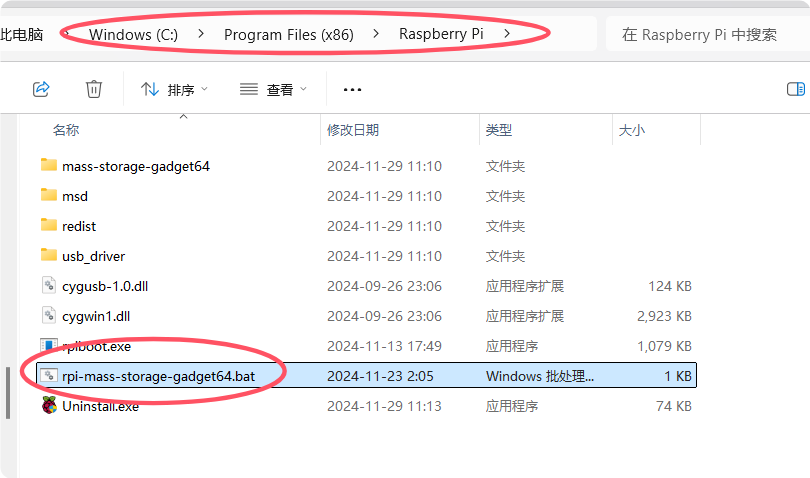Click the Uninstall.exe Raspberry Pi icon
The height and width of the screenshot is (478, 810).
pyautogui.click(x=49, y=406)
